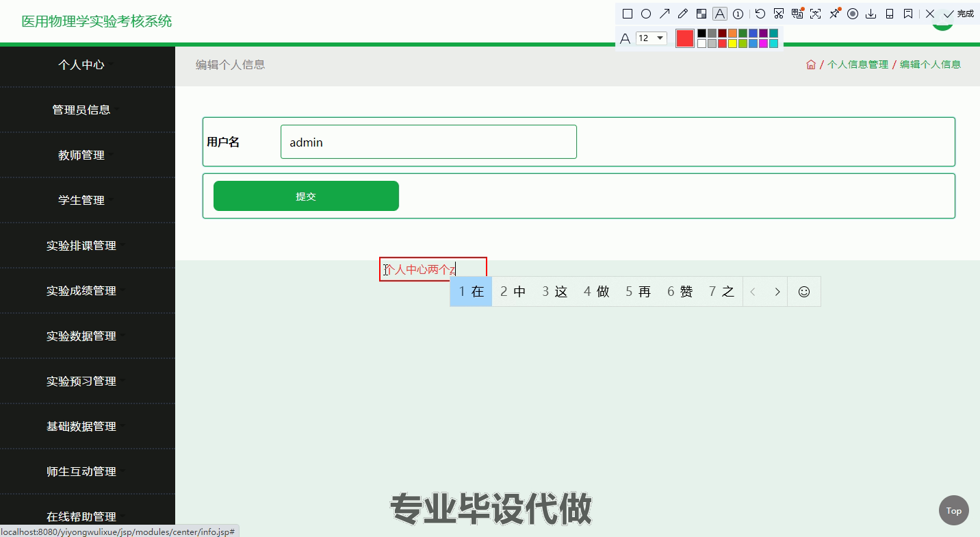
Task: Go to next IME candidate page
Action: [777, 292]
